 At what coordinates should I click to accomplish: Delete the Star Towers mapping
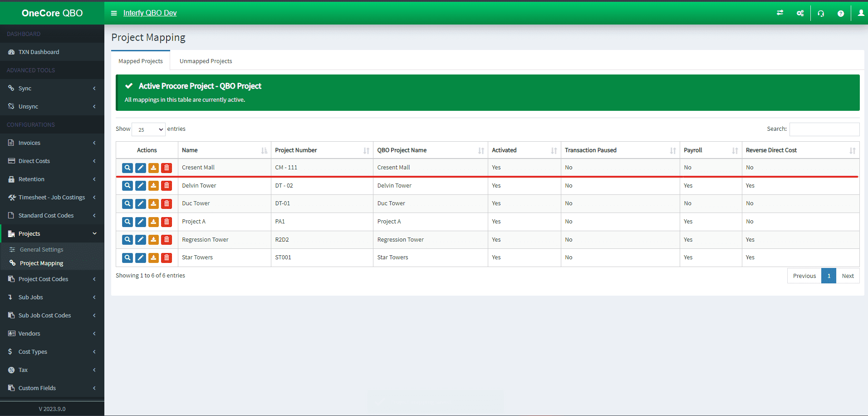click(x=167, y=258)
